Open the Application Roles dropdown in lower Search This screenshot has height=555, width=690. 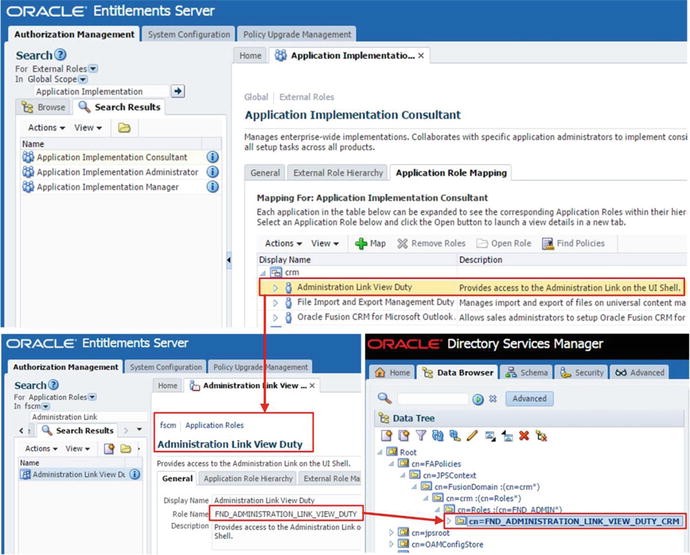click(92, 397)
